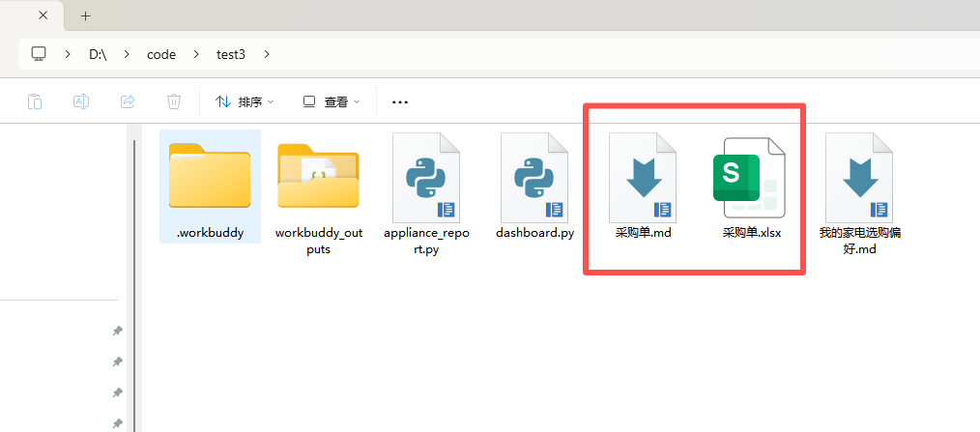Open the see more ellipsis menu
Image resolution: width=980 pixels, height=432 pixels.
400,101
